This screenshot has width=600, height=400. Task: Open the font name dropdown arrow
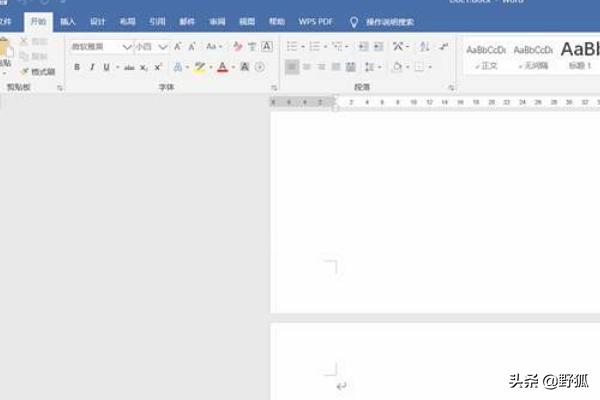pyautogui.click(x=127, y=47)
